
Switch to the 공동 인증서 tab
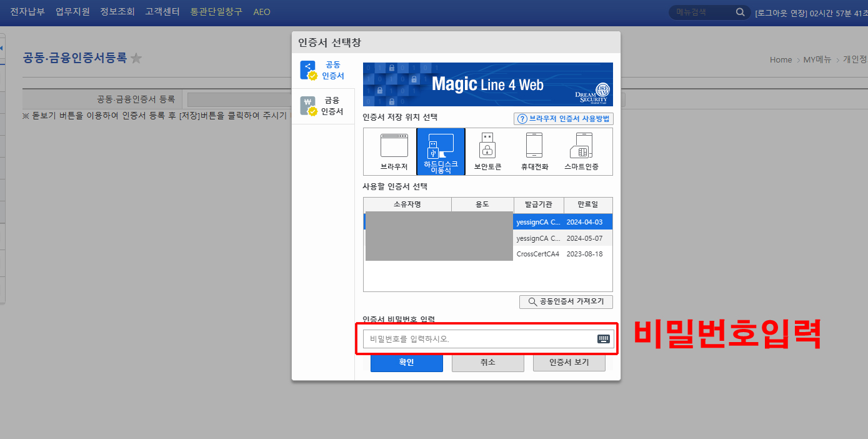pos(323,71)
